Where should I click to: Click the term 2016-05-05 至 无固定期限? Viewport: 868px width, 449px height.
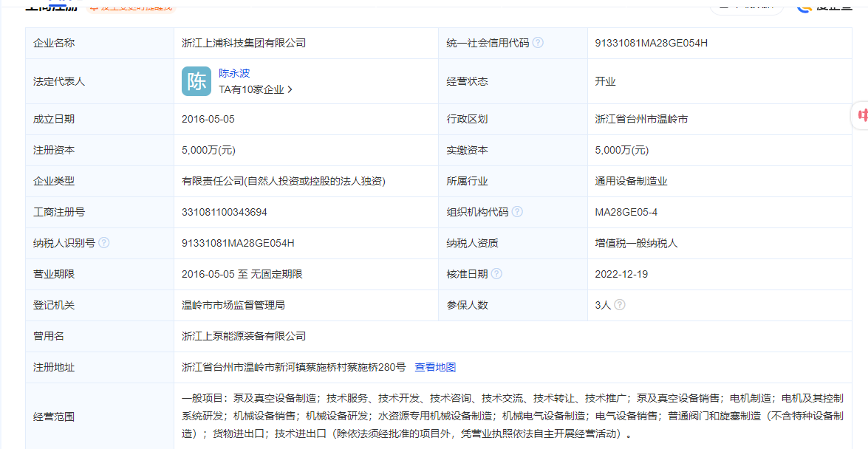(242, 274)
